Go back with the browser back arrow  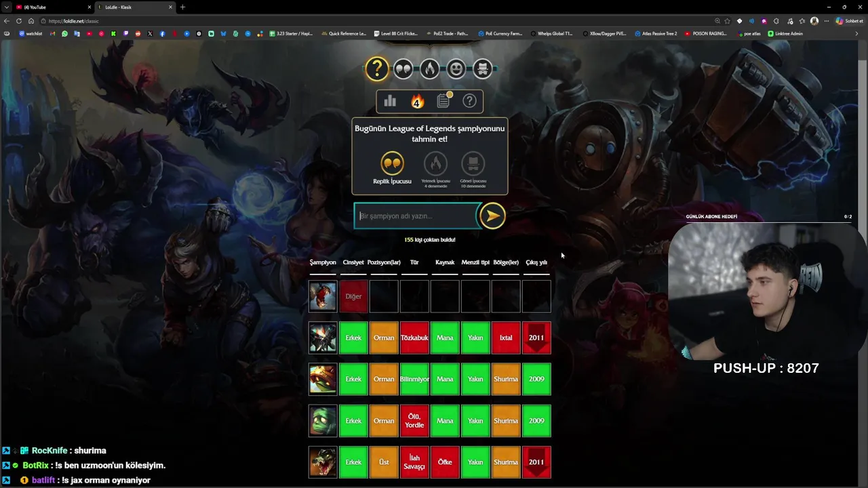click(7, 21)
